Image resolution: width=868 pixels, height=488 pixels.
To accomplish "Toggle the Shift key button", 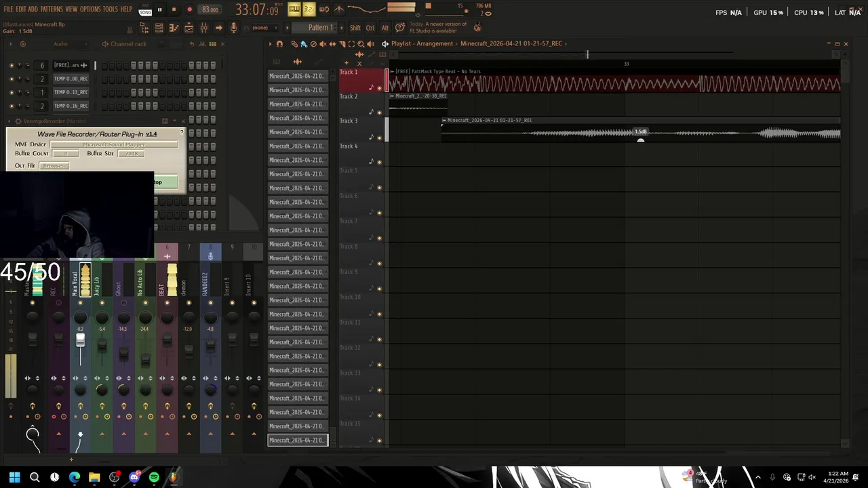I will pyautogui.click(x=355, y=28).
